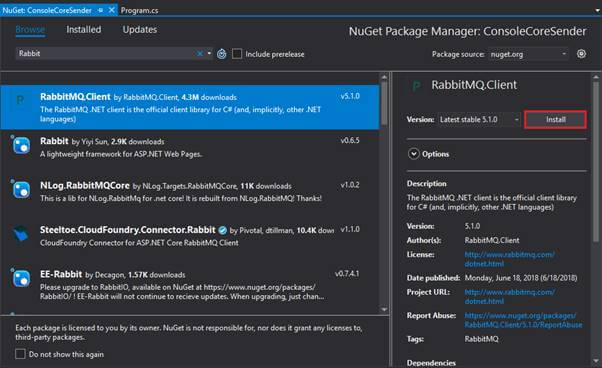Expand the Options section chevron
Screen dimensions: 602x368
point(413,154)
